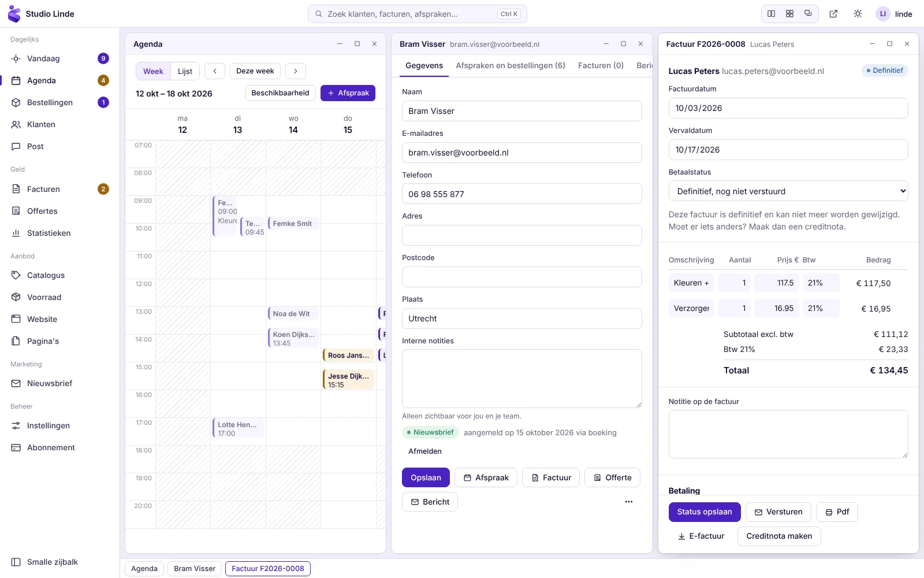Select the split columns layout icon
Image resolution: width=924 pixels, height=578 pixels.
tap(771, 14)
